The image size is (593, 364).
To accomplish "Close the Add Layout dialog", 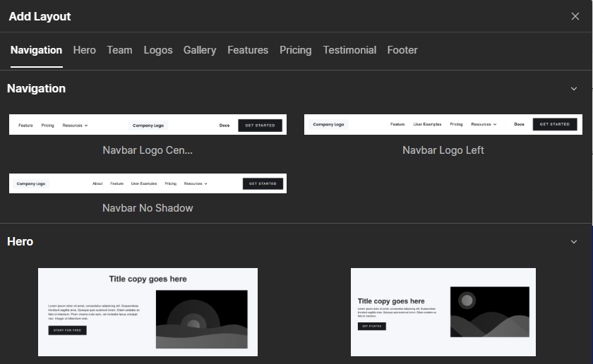I will coord(575,16).
